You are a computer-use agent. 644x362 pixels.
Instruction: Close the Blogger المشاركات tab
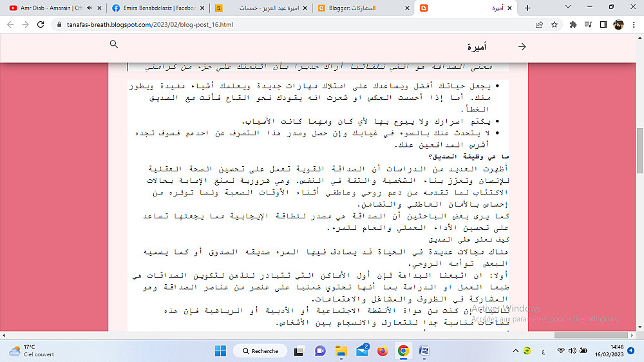point(407,8)
